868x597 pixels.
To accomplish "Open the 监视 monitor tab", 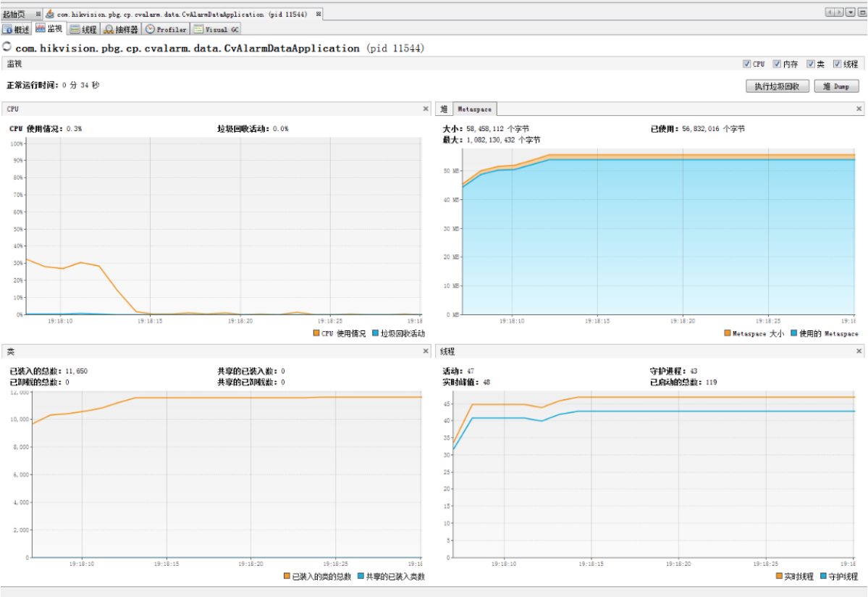I will pyautogui.click(x=49, y=29).
